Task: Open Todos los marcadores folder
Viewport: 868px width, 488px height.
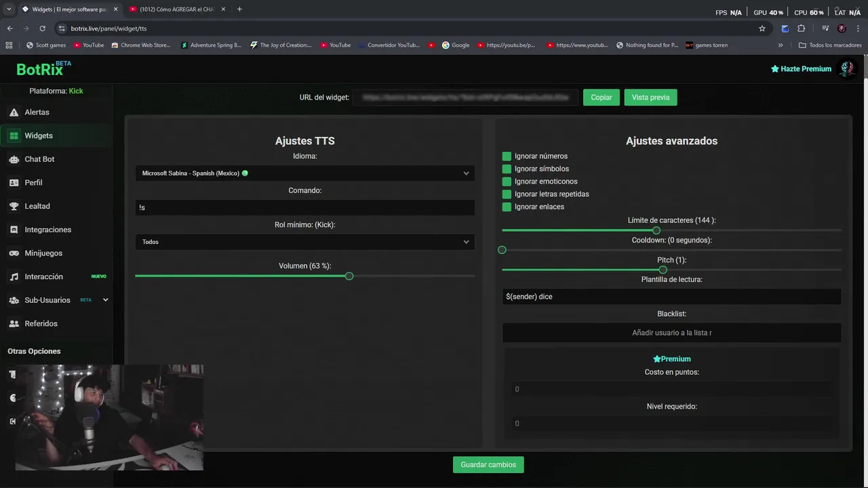Action: [x=830, y=45]
